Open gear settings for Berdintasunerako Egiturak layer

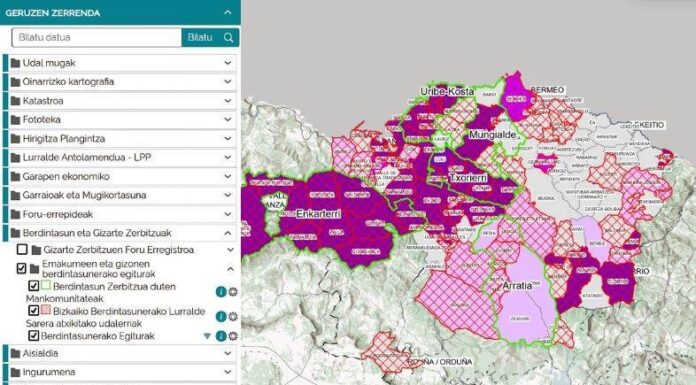pyautogui.click(x=233, y=336)
